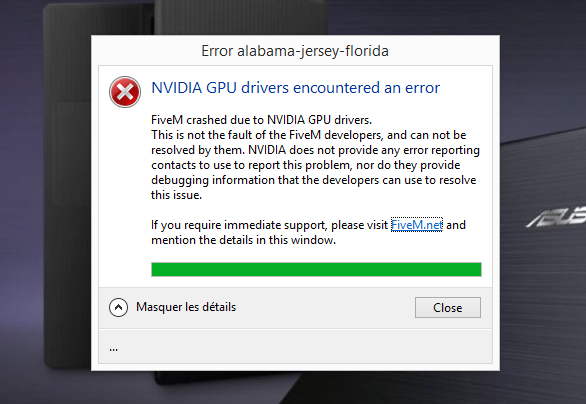Image resolution: width=586 pixels, height=404 pixels.
Task: Click the expanded details footer panel
Action: tap(295, 346)
